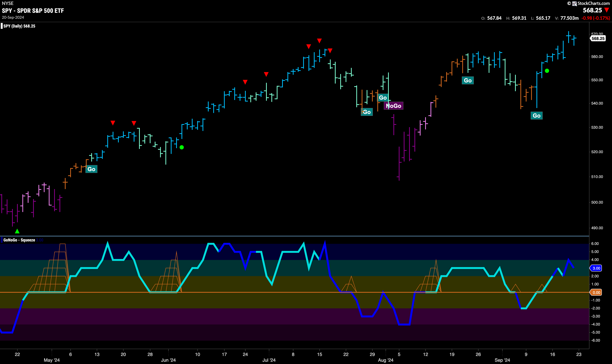Image resolution: width=612 pixels, height=364 pixels.
Task: Click the 568.25 current price tag on the axis
Action: tap(598, 38)
